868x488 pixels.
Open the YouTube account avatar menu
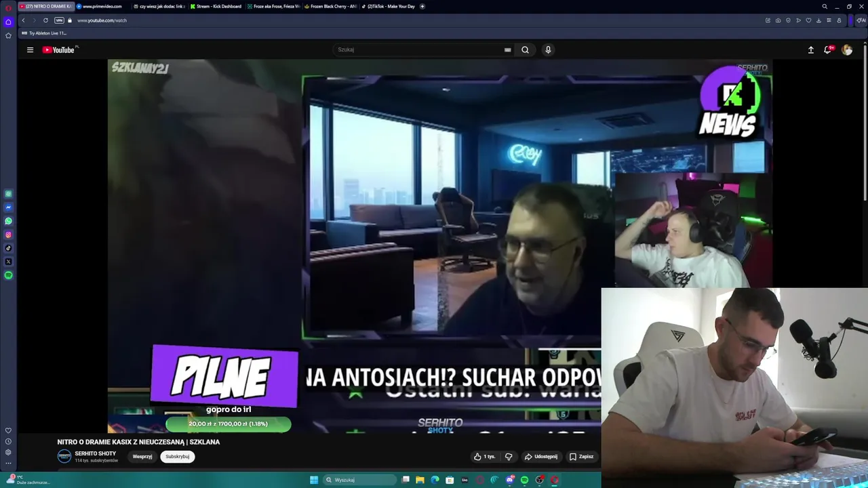tap(847, 49)
